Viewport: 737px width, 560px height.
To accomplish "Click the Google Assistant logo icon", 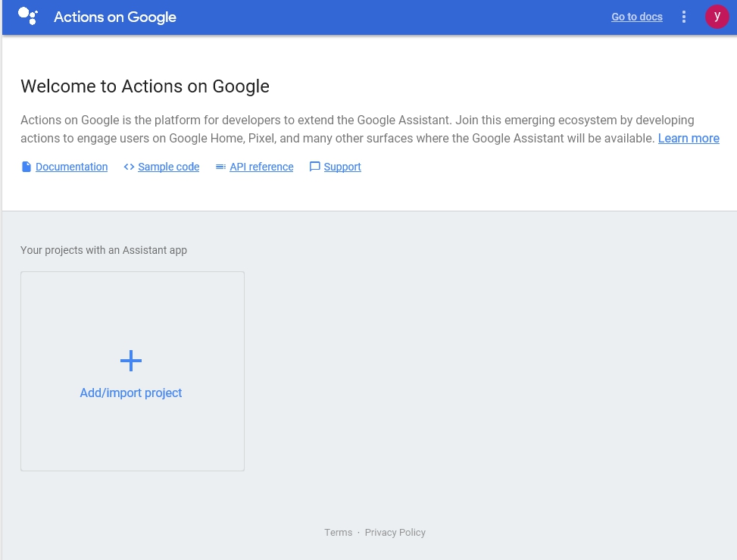I will [x=28, y=16].
